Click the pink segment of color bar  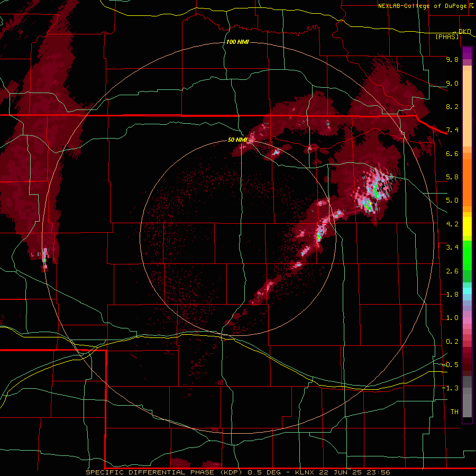(467, 321)
